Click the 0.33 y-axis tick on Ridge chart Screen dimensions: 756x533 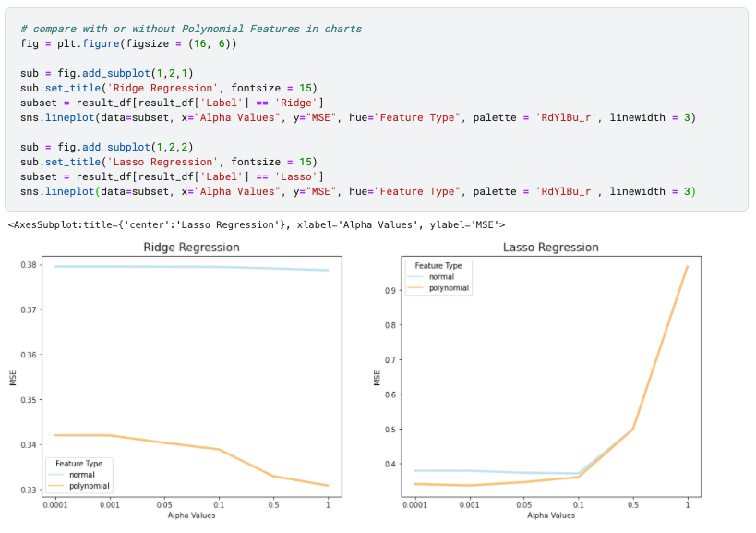point(29,491)
